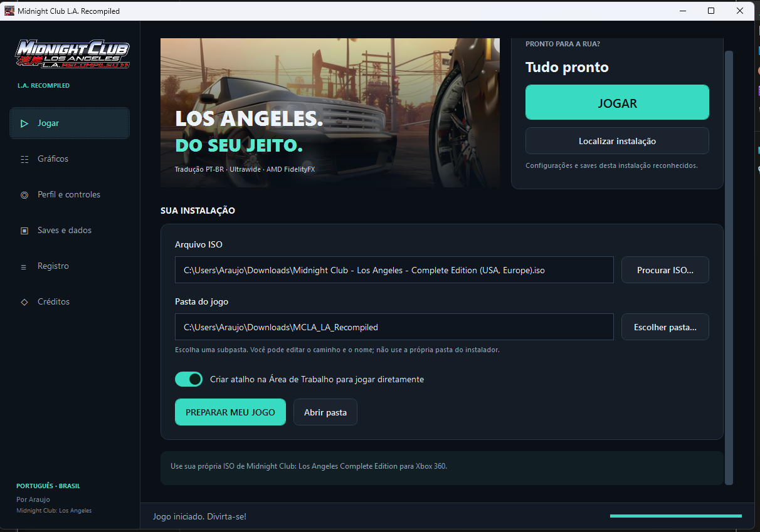Viewport: 760px width, 532px height.
Task: Click the 'Use sua própria ISO' note text
Action: click(309, 466)
